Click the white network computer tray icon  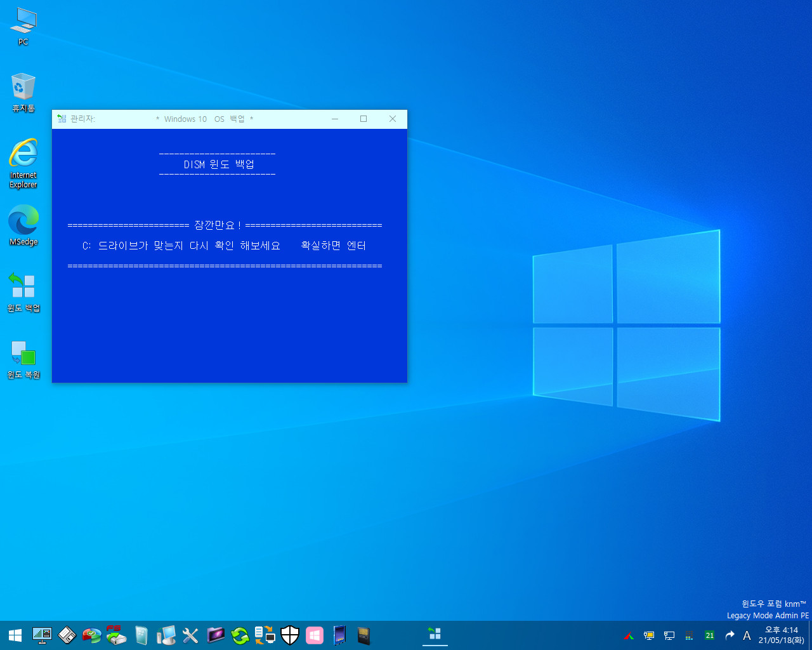pos(669,635)
